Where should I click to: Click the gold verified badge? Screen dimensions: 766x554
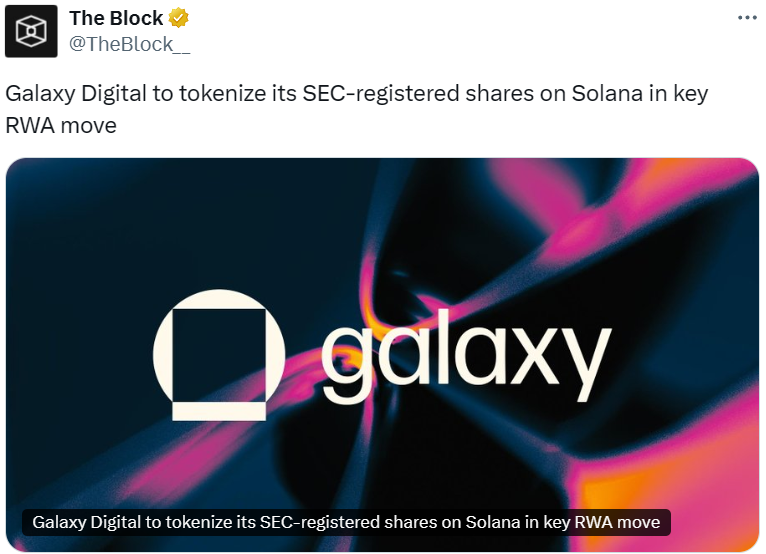(x=178, y=18)
